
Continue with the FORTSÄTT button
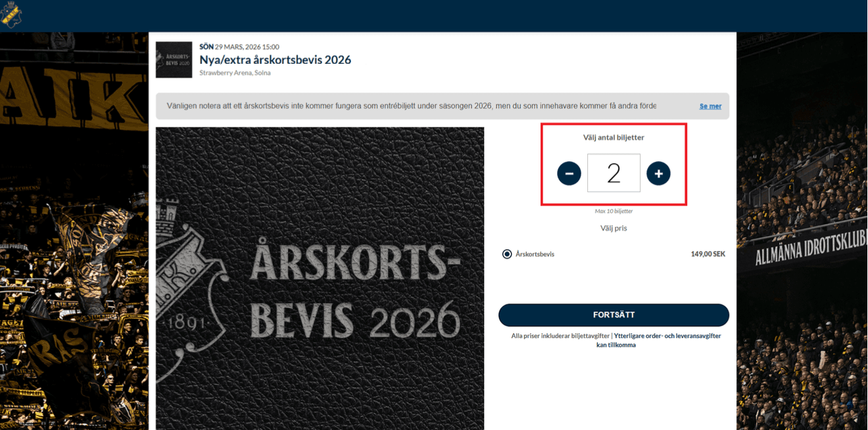point(614,315)
